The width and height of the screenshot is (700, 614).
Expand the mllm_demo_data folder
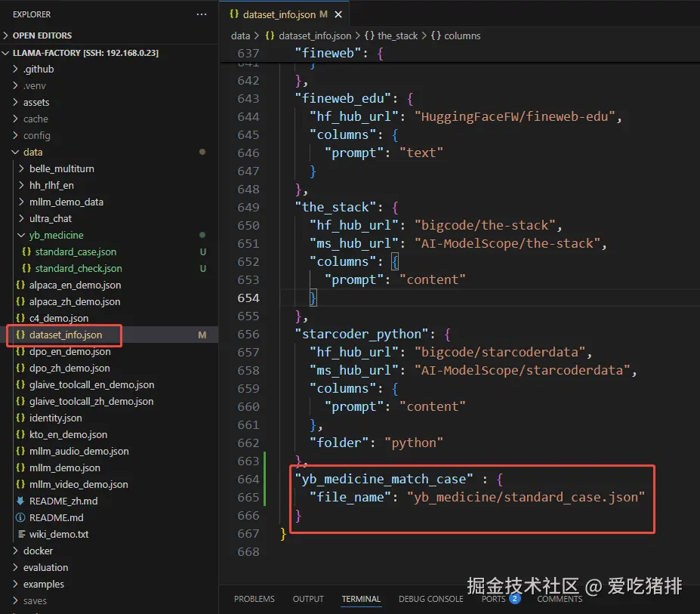(x=66, y=202)
